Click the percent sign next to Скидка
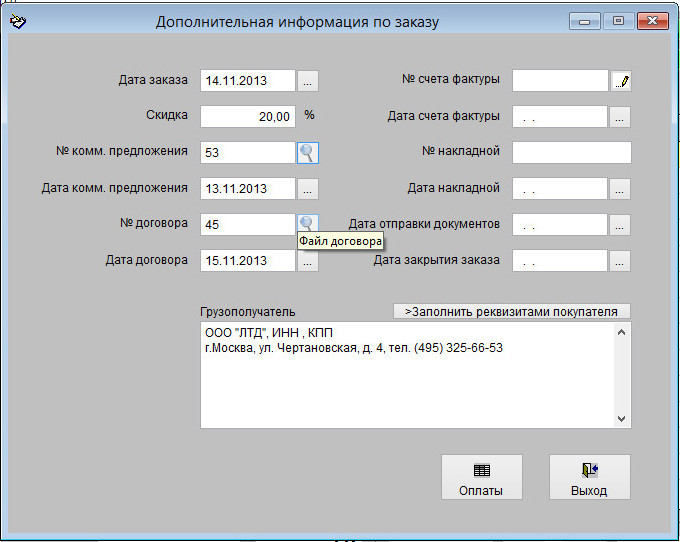 [309, 115]
